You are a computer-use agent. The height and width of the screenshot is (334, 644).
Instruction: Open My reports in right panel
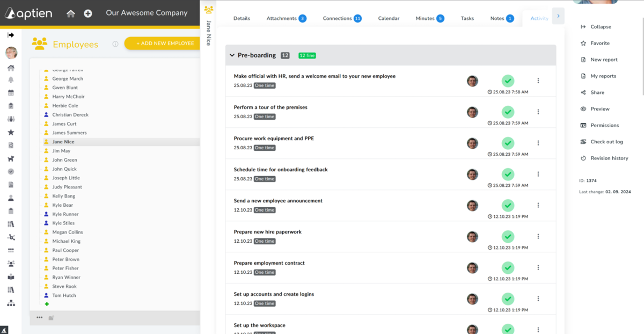(x=598, y=76)
